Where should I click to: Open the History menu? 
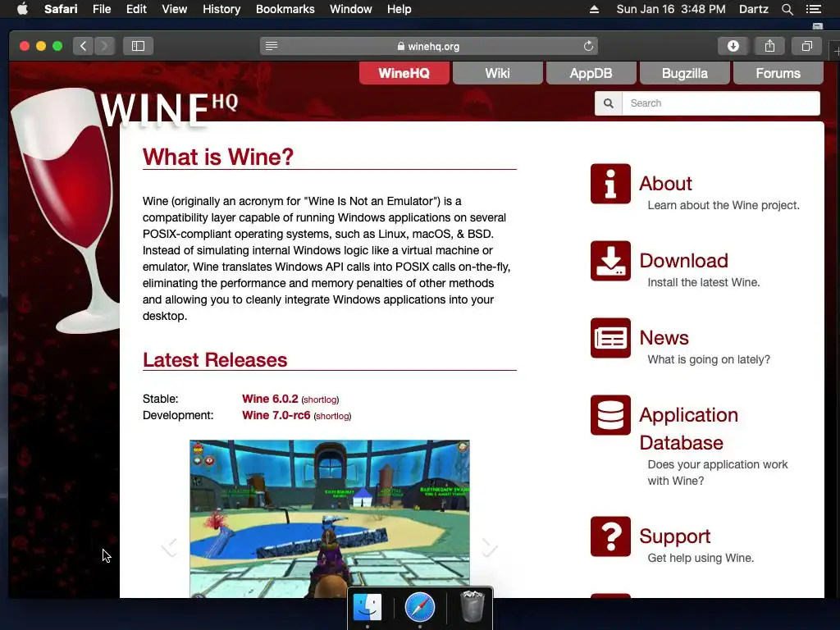click(x=221, y=9)
